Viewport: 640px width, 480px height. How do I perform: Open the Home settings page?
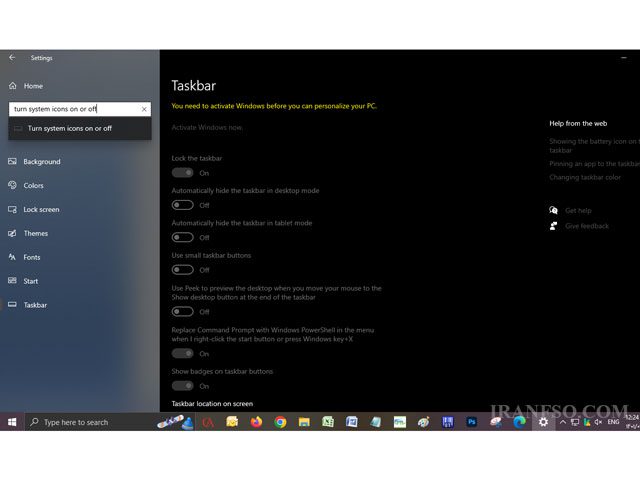pyautogui.click(x=33, y=86)
